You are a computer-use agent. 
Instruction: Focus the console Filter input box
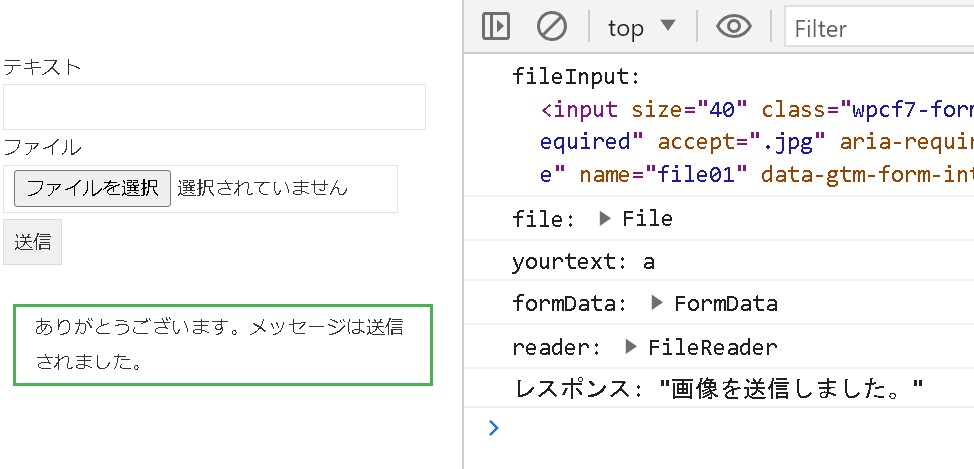click(x=880, y=28)
